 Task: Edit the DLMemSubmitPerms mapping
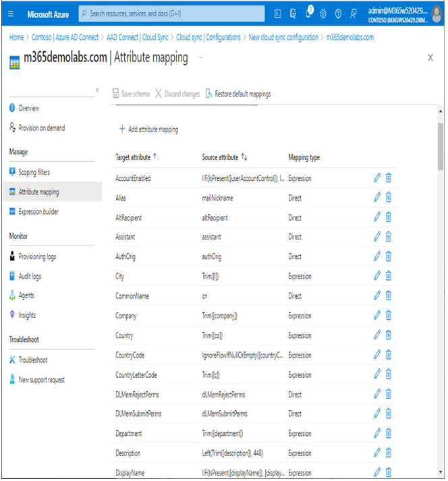point(377,414)
